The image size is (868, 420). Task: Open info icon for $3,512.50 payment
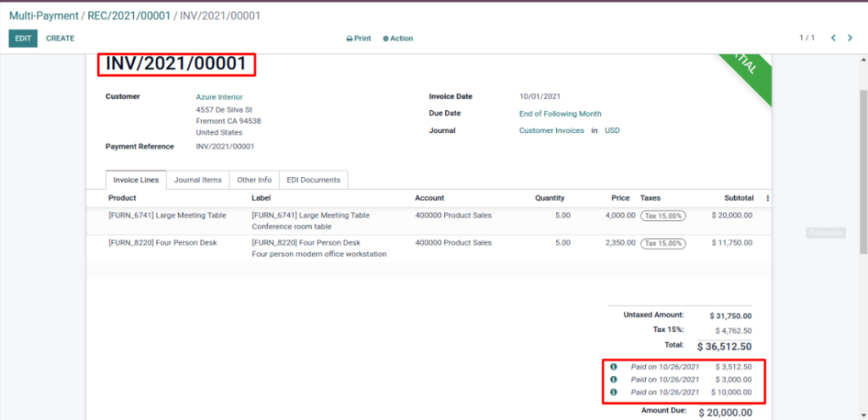(614, 367)
